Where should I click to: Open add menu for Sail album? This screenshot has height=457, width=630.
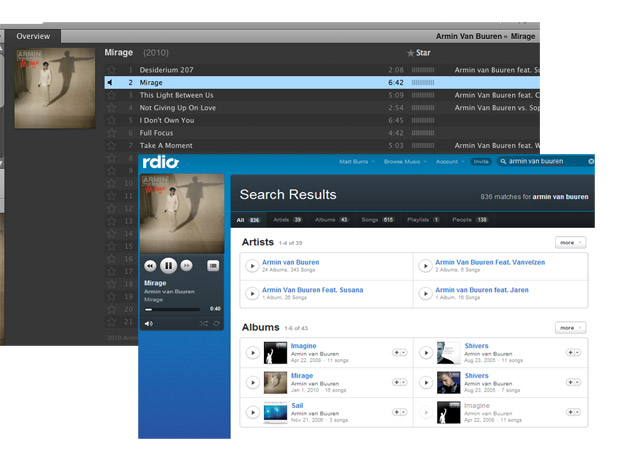point(399,412)
